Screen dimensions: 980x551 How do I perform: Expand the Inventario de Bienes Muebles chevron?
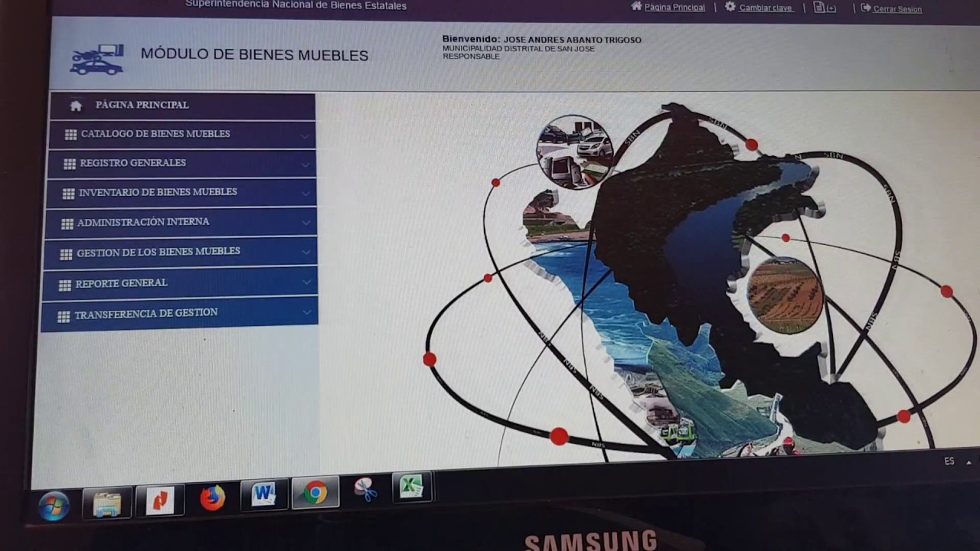pyautogui.click(x=305, y=194)
